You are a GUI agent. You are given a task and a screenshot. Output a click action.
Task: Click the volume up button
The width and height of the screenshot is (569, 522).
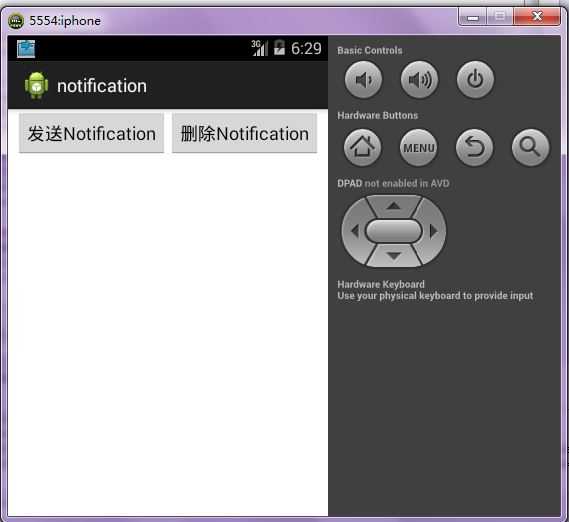click(x=419, y=79)
